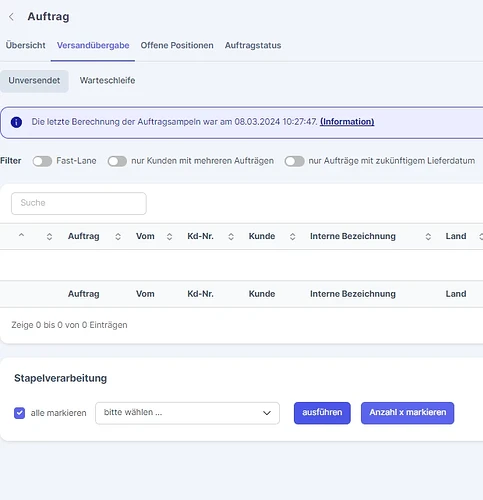Toggle nur Aufträge mit zukünftigem Lieferdatum

[295, 161]
